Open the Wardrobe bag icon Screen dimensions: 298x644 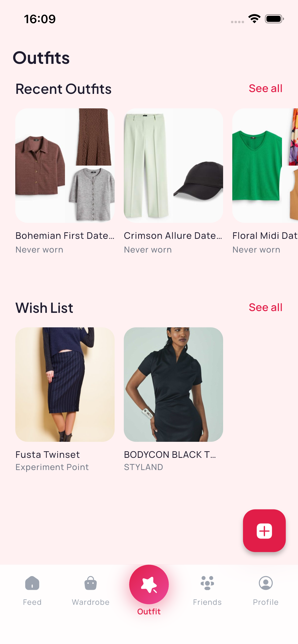pyautogui.click(x=90, y=583)
